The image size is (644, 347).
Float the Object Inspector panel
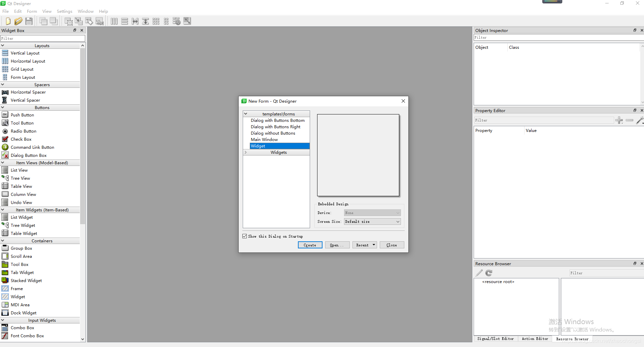pos(634,30)
